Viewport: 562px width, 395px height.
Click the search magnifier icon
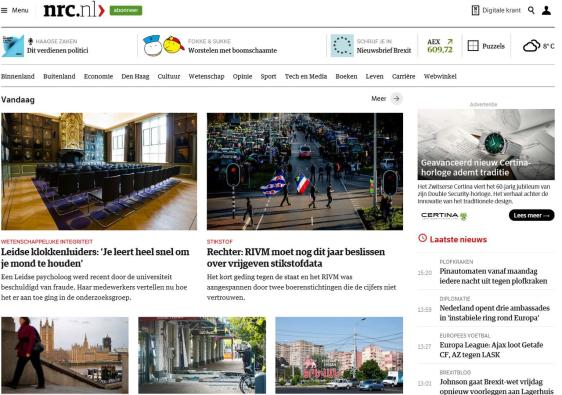point(531,10)
